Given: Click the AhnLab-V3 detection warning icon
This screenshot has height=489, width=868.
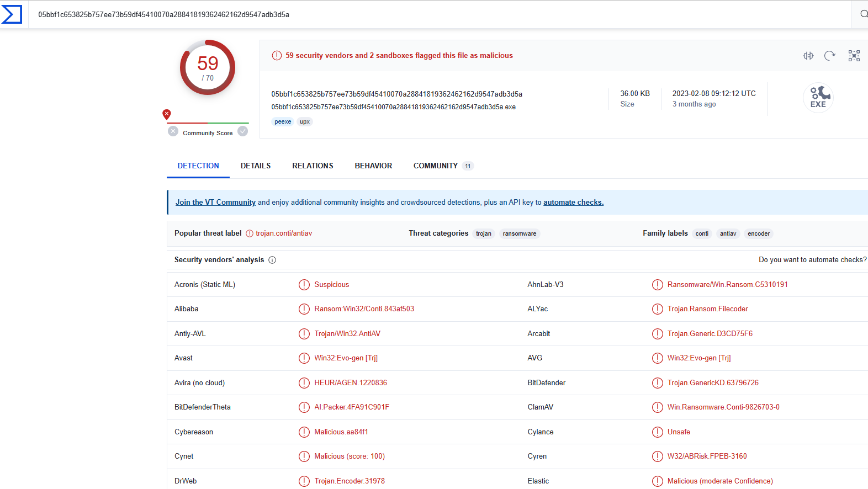Looking at the screenshot, I should [x=657, y=285].
